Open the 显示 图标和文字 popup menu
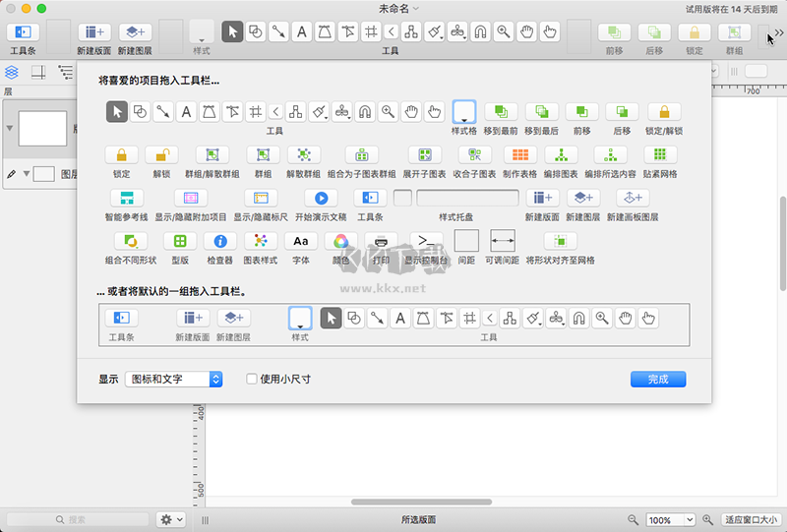Viewport: 787px width, 532px height. coord(174,379)
